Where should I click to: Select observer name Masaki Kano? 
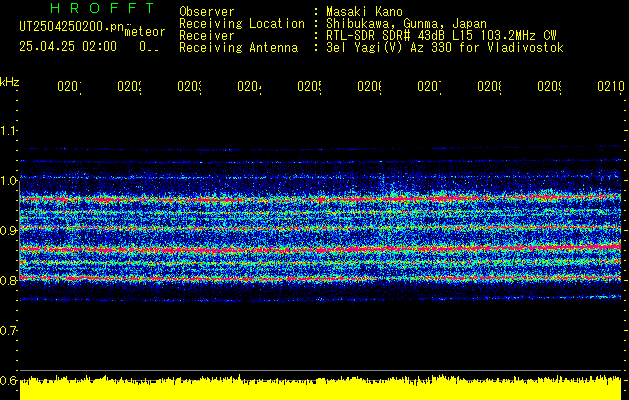[x=365, y=12]
